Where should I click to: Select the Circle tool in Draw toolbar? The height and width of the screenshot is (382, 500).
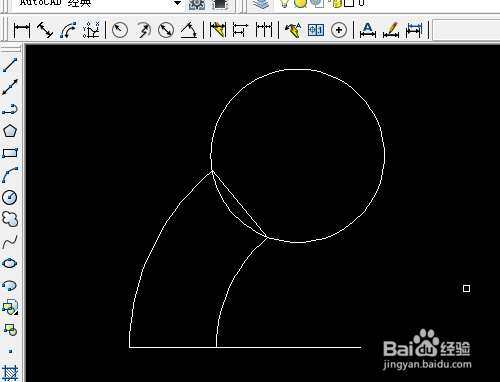(x=10, y=197)
